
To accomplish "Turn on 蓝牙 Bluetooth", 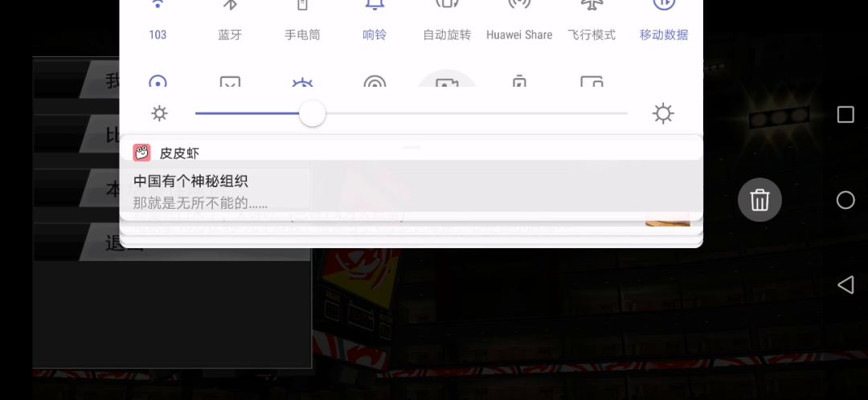I will (230, 22).
